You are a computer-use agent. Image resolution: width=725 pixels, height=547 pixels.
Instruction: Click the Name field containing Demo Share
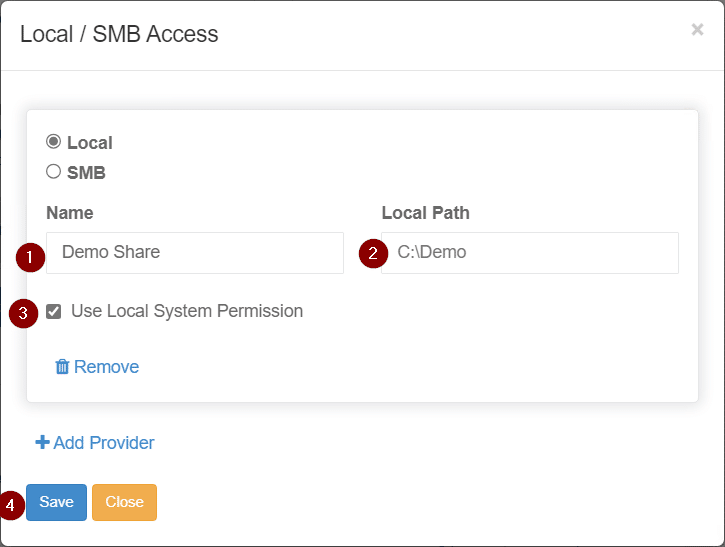coord(195,253)
